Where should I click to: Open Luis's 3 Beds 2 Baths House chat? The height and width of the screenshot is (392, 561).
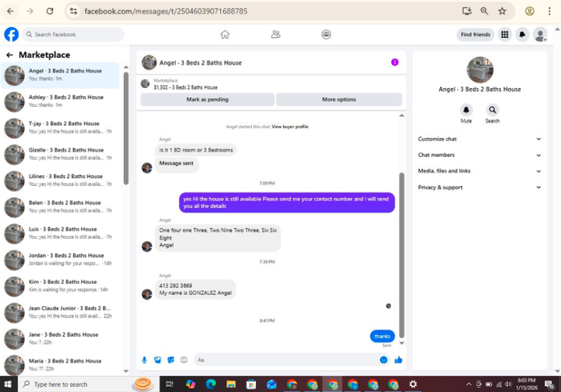tap(60, 233)
